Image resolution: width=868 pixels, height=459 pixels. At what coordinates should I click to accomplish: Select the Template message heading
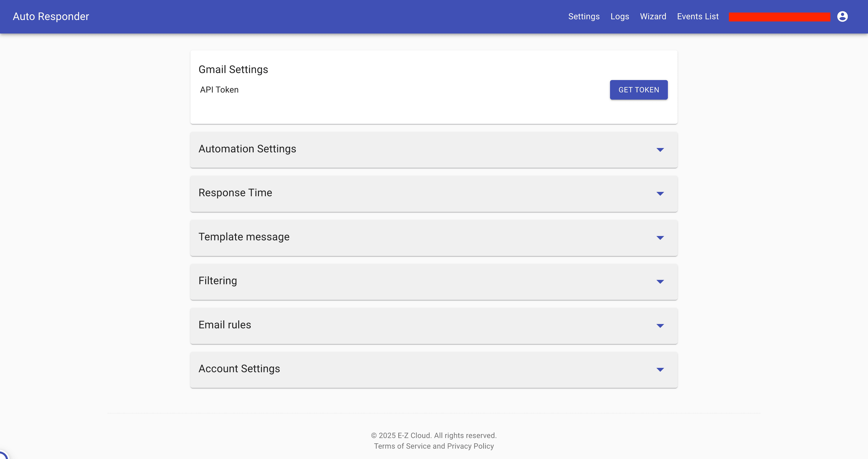(244, 237)
